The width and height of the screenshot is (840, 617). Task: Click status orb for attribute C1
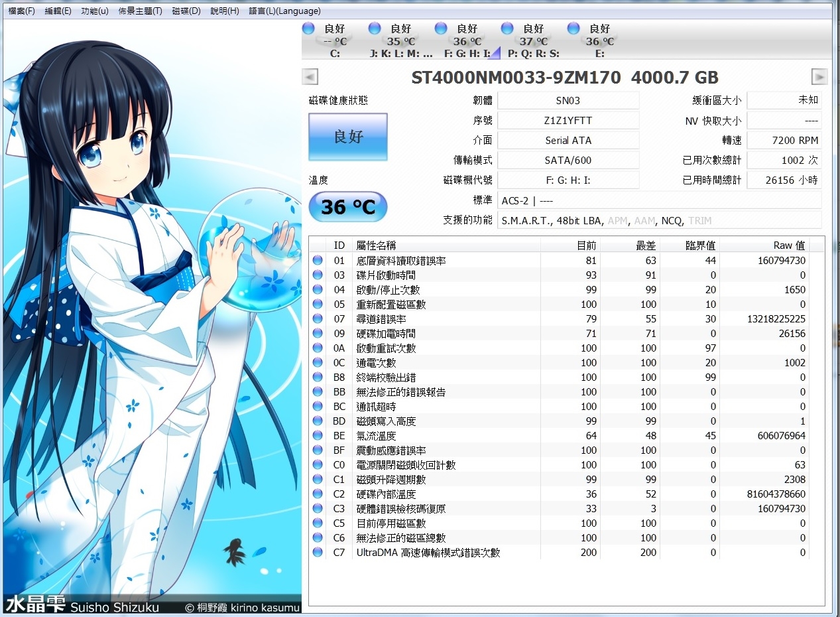point(318,480)
